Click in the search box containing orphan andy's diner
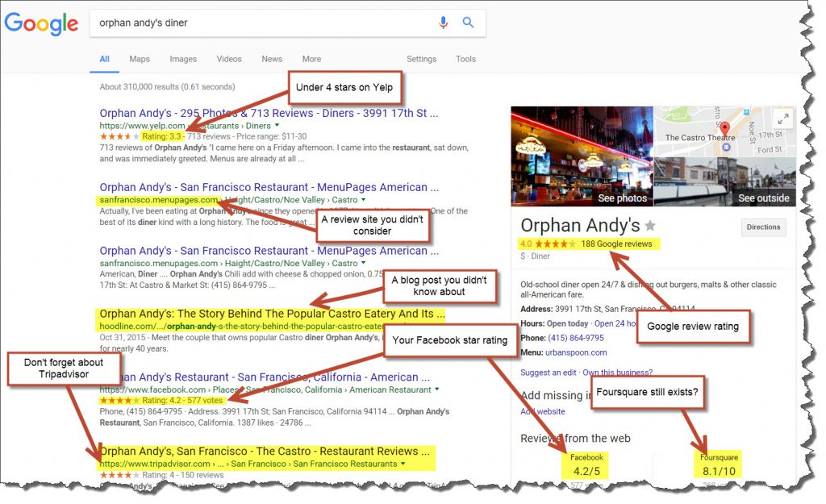The width and height of the screenshot is (826, 504). click(x=264, y=23)
